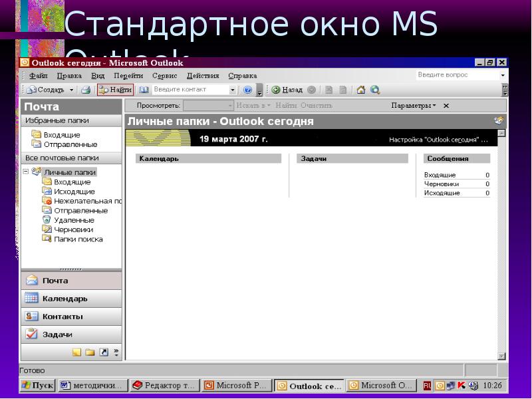The image size is (532, 399).
Task: Click the Search the Web globe icon
Action: 375,90
